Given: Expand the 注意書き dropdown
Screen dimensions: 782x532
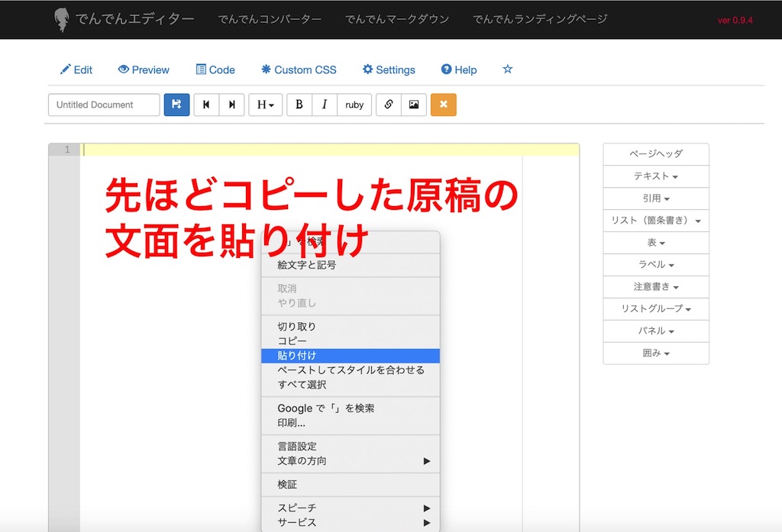Looking at the screenshot, I should coord(655,287).
